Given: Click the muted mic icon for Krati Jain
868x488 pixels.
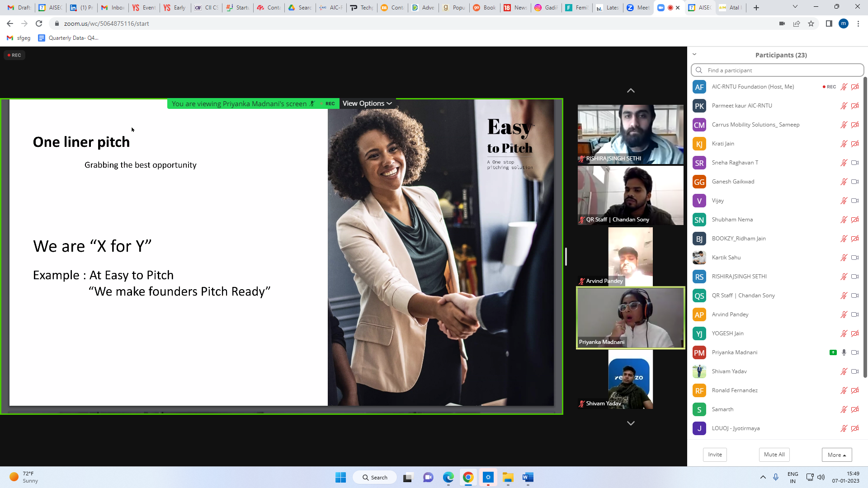Looking at the screenshot, I should coord(844,144).
